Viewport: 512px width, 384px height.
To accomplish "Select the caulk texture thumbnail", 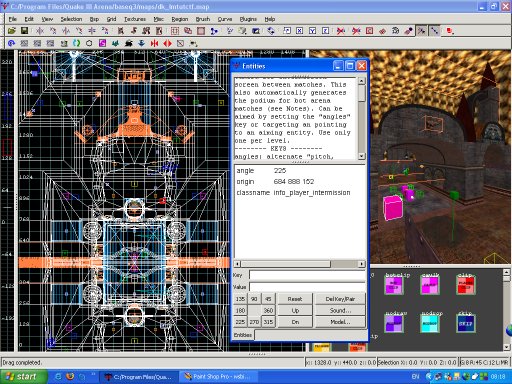I will [430, 284].
